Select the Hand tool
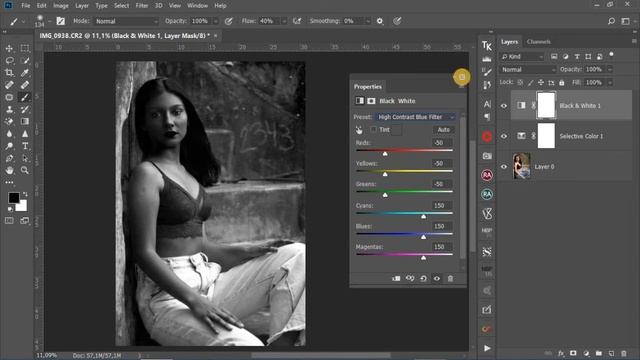 9,170
